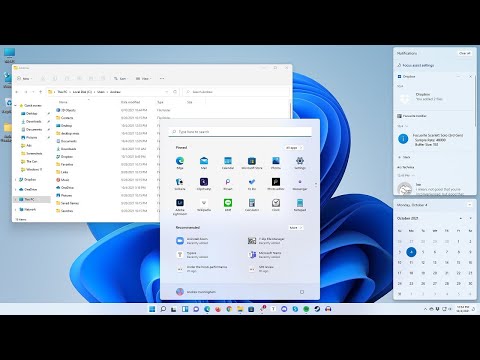Open the Widgets taskbar icon
The image size is (480, 360).
185,309
